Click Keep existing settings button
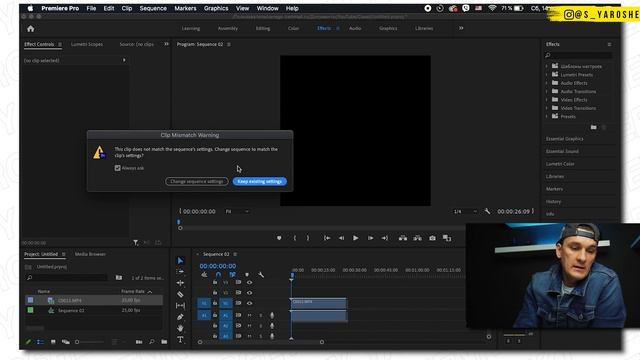The image size is (640, 360). [260, 181]
